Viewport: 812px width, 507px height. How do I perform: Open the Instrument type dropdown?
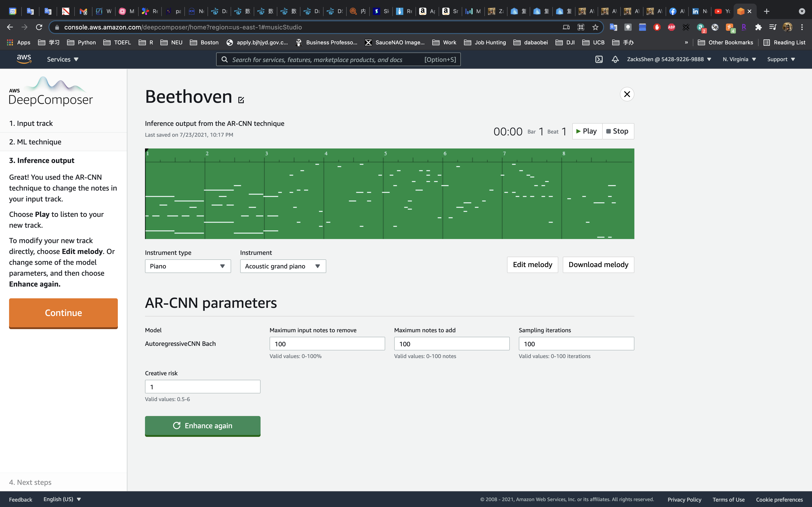[x=188, y=266]
